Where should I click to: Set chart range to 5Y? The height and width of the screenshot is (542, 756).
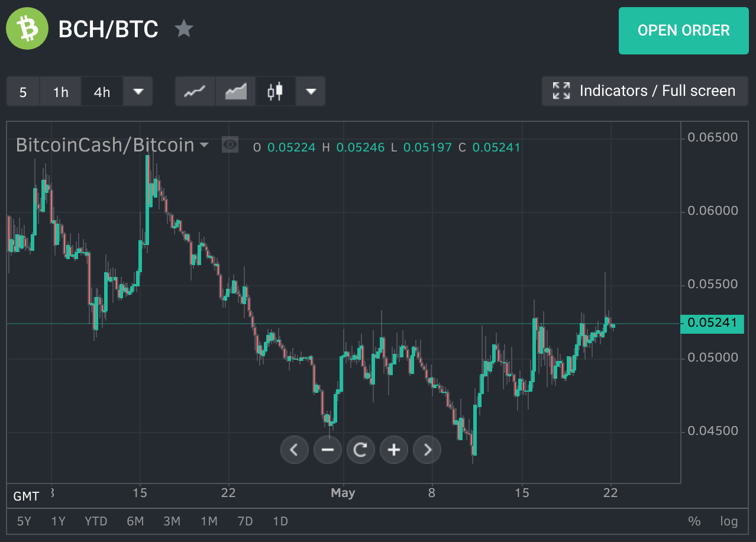(24, 521)
